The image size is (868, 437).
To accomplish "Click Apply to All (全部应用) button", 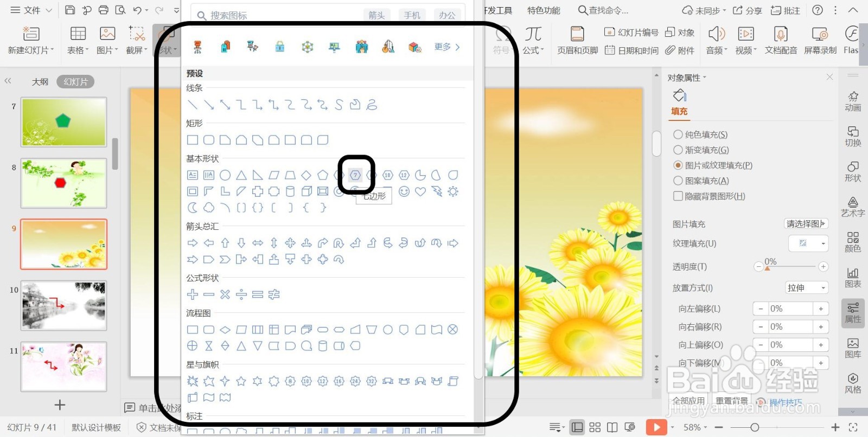I will click(688, 401).
